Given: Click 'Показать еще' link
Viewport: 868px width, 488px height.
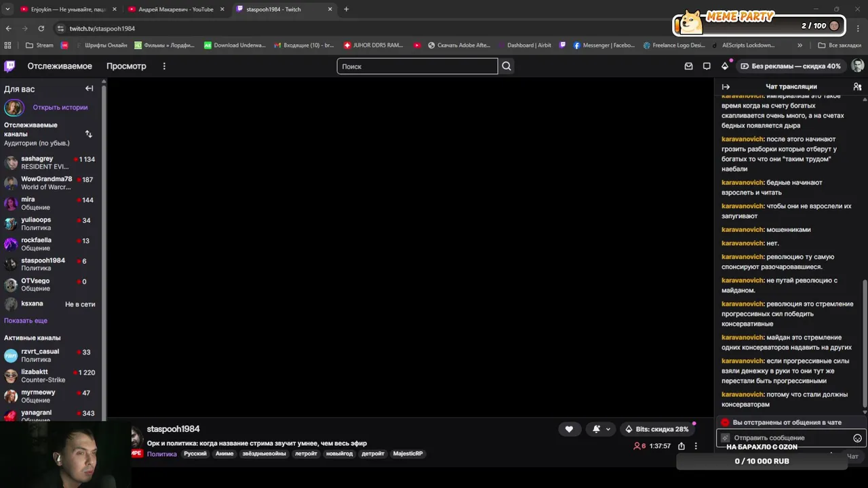Looking at the screenshot, I should [x=26, y=321].
